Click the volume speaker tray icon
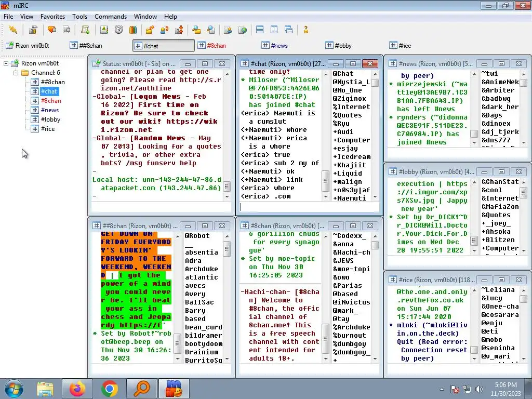 coord(479,389)
